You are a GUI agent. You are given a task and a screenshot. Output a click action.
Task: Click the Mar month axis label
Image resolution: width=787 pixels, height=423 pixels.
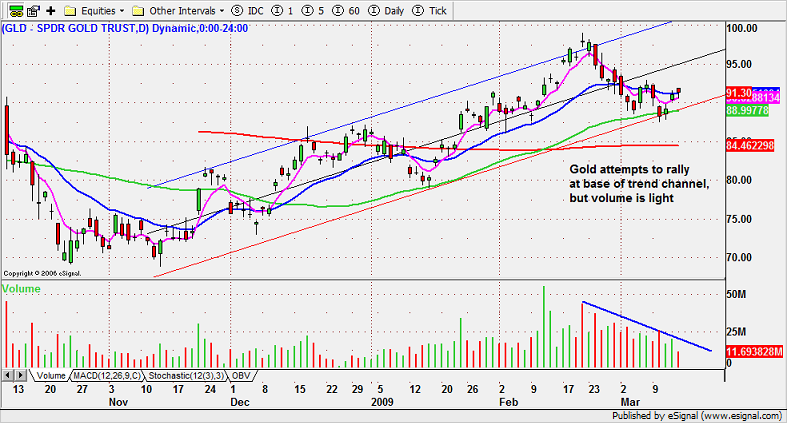pos(630,402)
